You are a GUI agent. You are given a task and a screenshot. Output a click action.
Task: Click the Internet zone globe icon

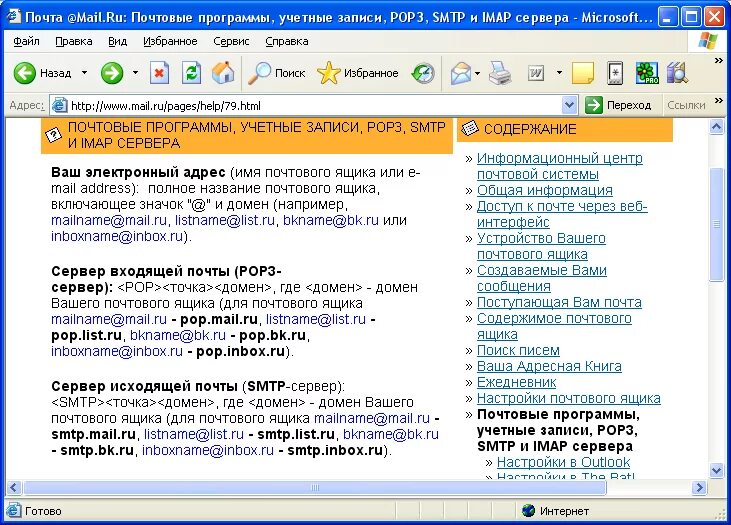[528, 511]
